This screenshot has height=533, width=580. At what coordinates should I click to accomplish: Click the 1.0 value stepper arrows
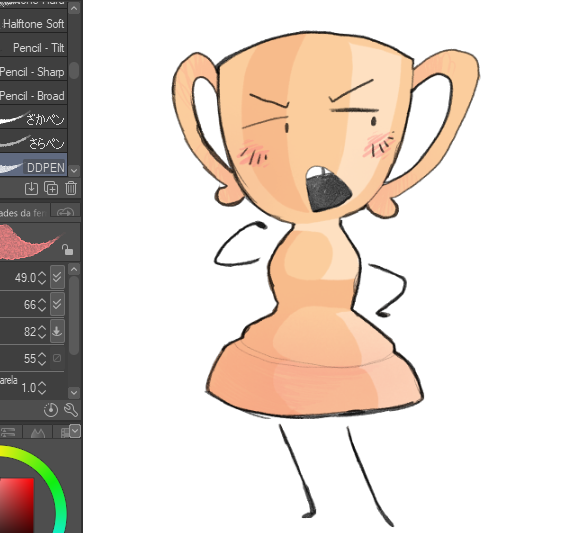42,388
